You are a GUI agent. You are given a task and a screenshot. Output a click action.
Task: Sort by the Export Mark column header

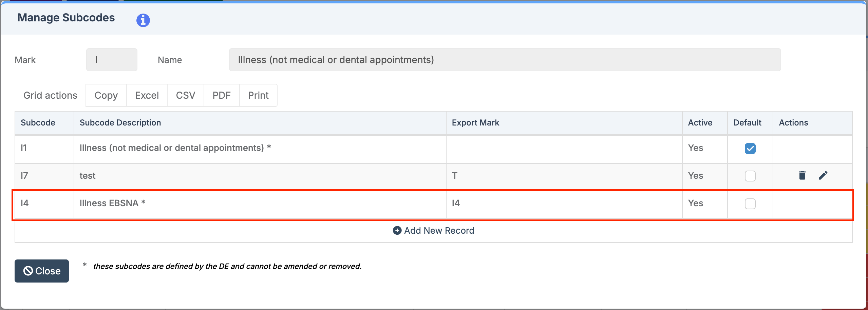coord(475,123)
